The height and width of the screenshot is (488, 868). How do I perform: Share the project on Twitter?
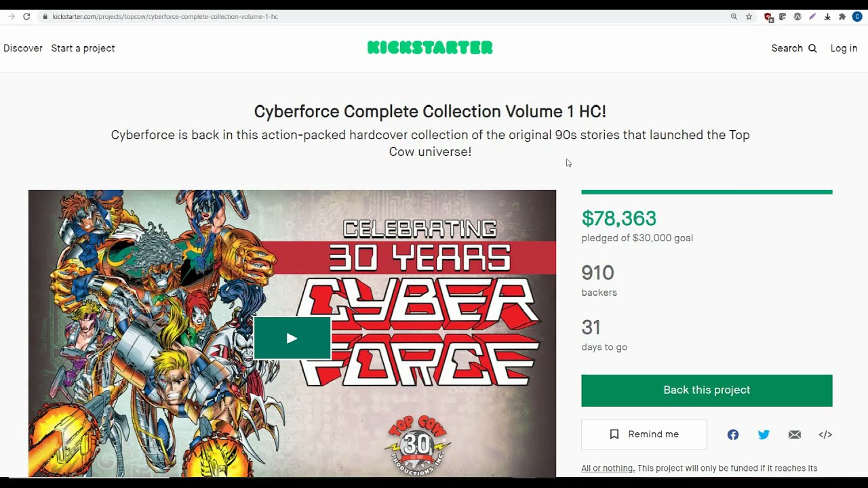764,434
